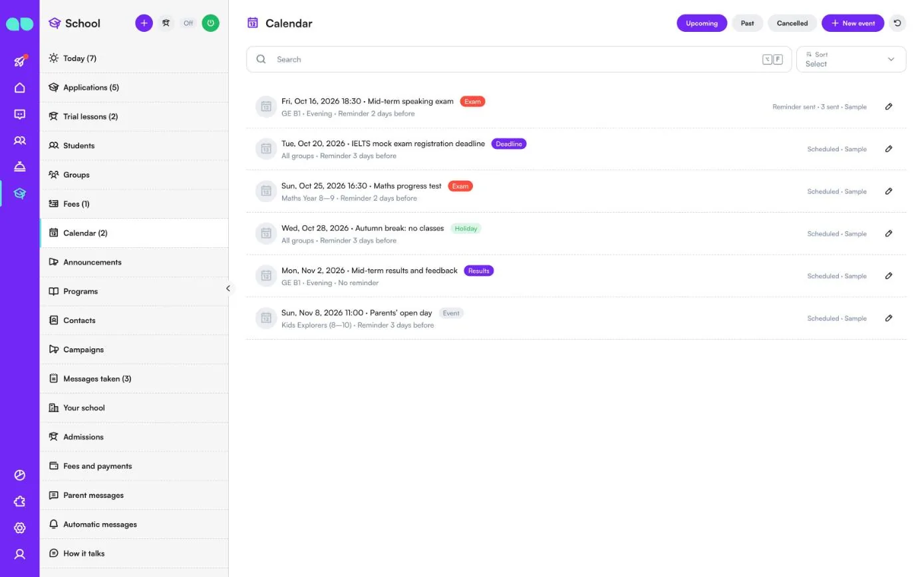Go to Automatic messages
Viewport: 924px width, 577px height.
click(134, 524)
